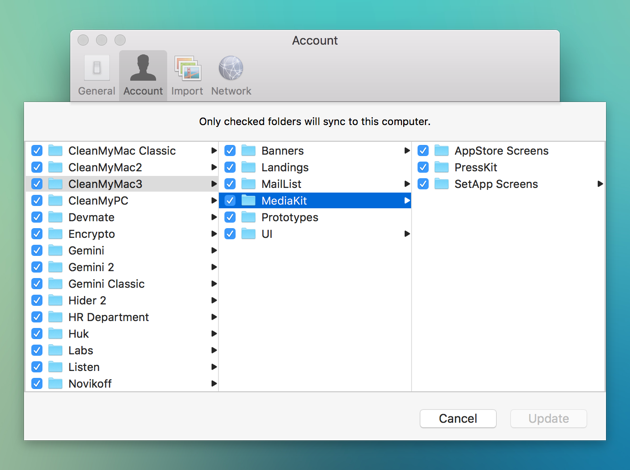Click the CleanMyPC folder icon
Viewport: 630px width, 470px height.
point(55,200)
